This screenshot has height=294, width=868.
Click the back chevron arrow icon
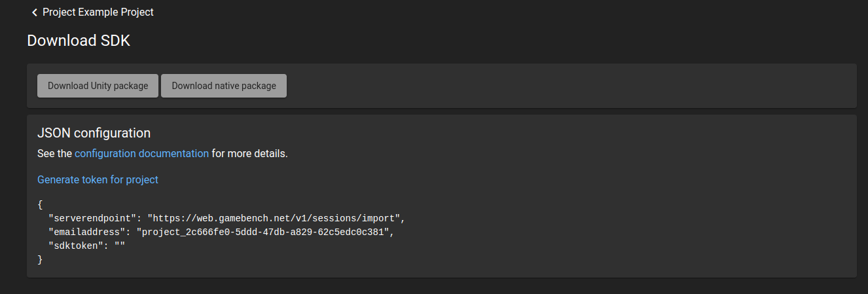[x=34, y=12]
